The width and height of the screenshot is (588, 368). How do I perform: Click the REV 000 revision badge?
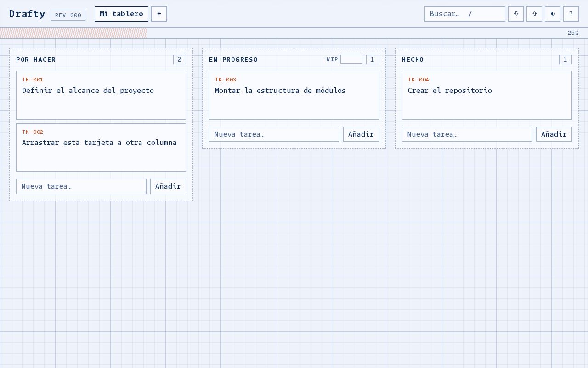[68, 15]
